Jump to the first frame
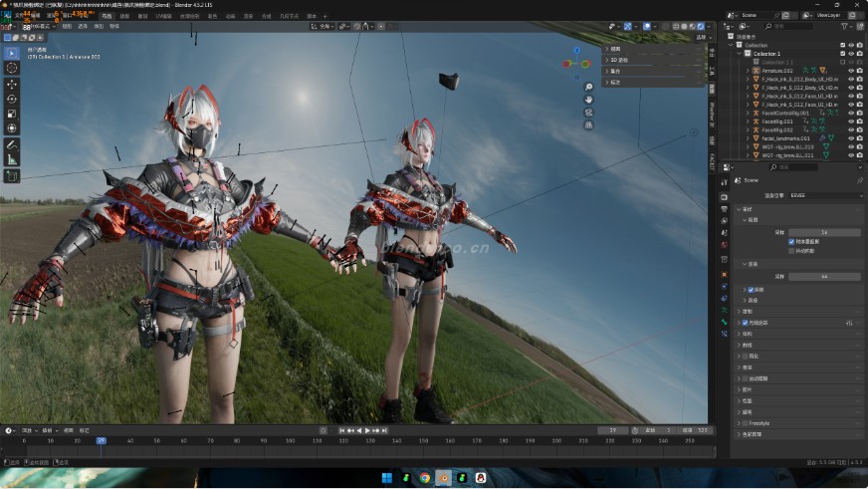This screenshot has width=868, height=489. click(342, 430)
